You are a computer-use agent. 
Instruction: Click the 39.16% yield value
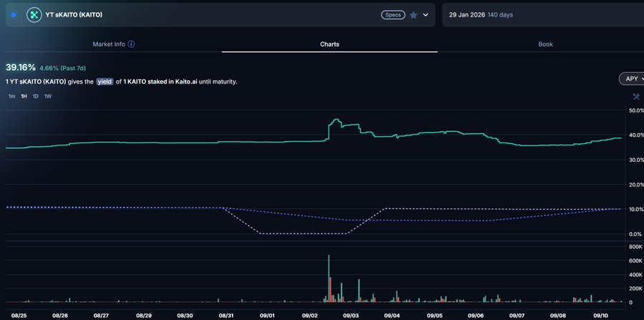tap(21, 67)
